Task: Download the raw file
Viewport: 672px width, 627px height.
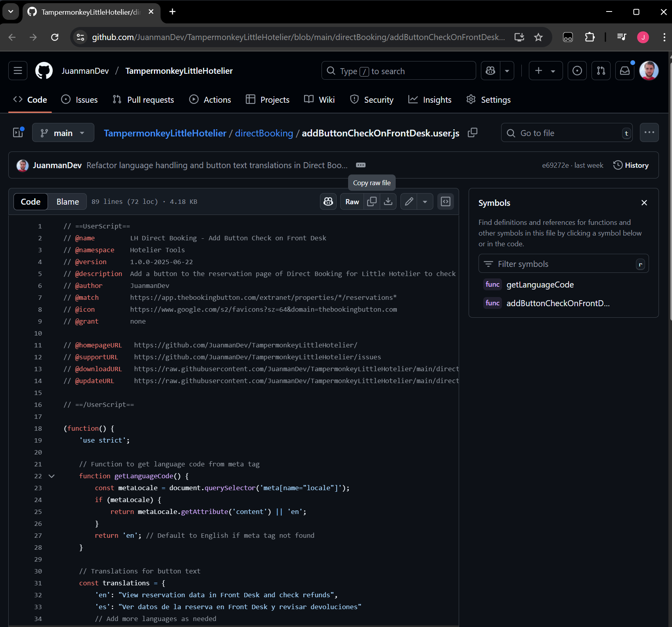Action: [388, 201]
